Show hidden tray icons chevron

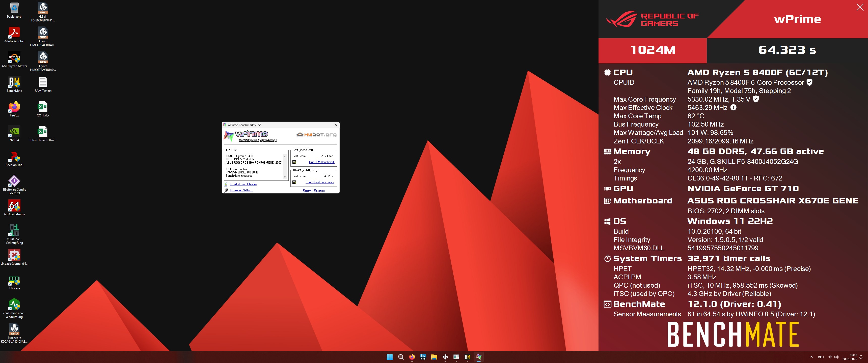[x=811, y=357]
